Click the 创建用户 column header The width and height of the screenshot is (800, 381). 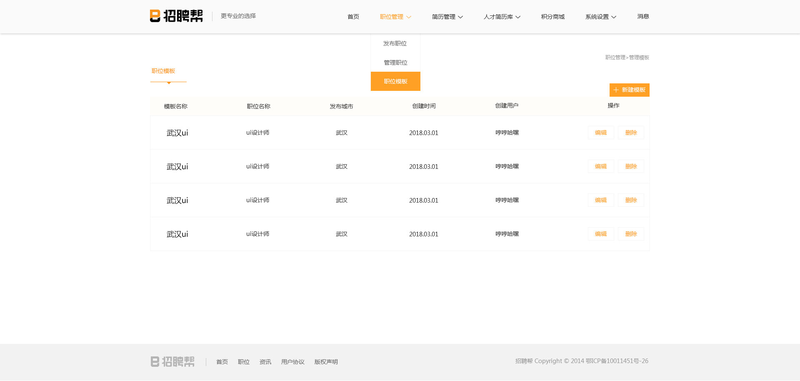coord(507,106)
